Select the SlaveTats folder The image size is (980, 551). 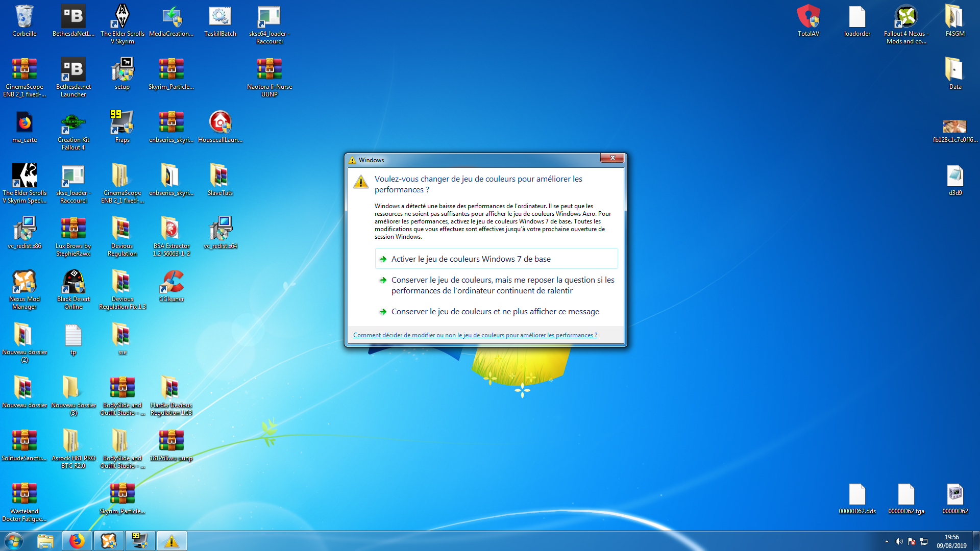[x=220, y=180]
